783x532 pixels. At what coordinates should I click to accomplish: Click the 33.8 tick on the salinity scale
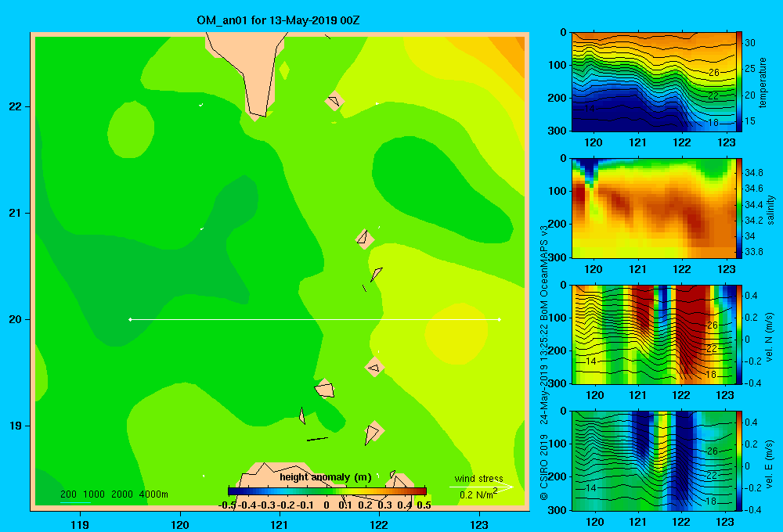[753, 252]
